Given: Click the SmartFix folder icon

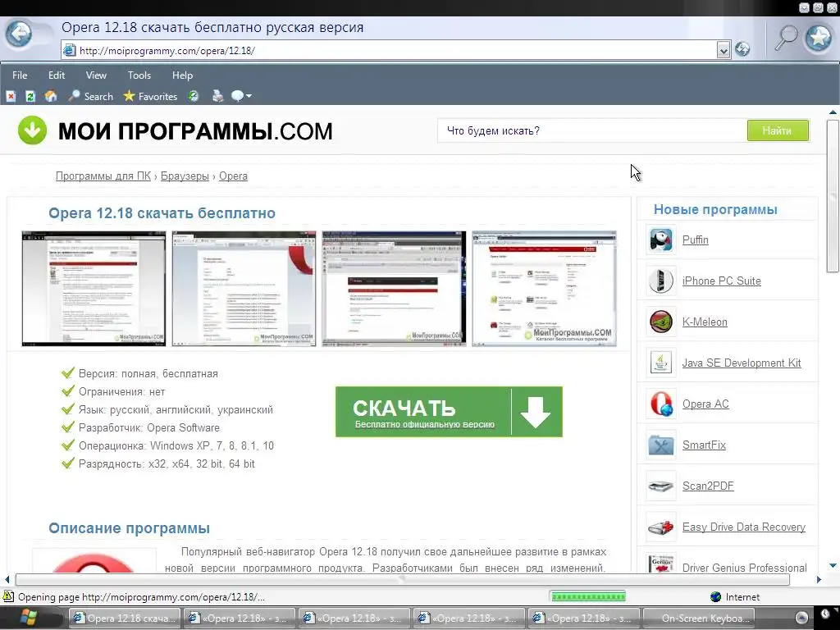Looking at the screenshot, I should click(x=660, y=445).
